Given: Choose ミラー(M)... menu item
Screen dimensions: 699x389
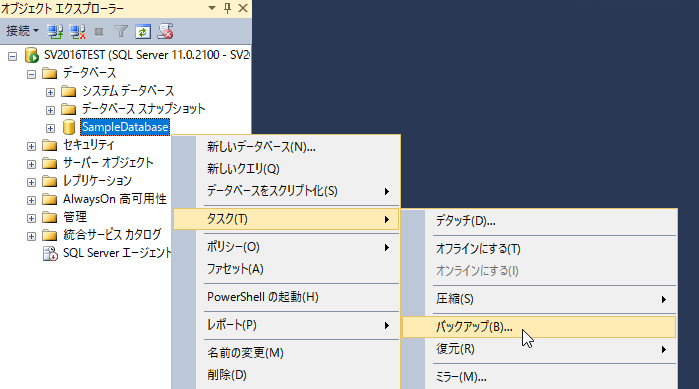Looking at the screenshot, I should coord(539,377).
